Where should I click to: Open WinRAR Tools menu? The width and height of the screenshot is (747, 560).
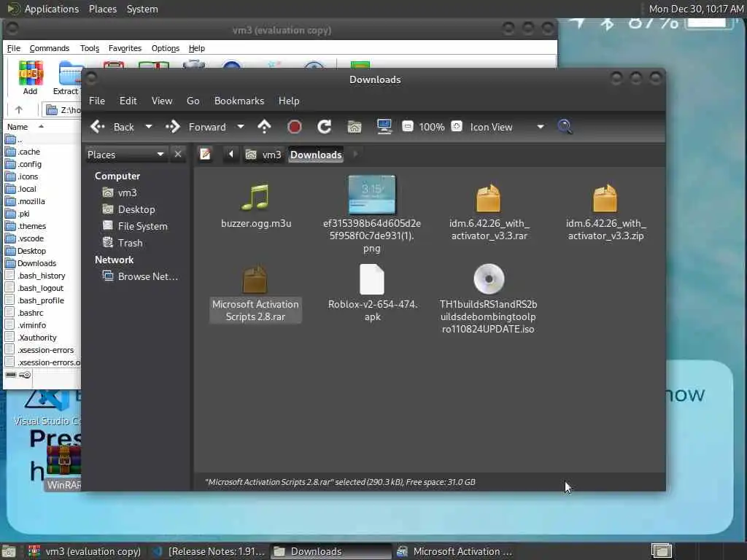pyautogui.click(x=90, y=48)
